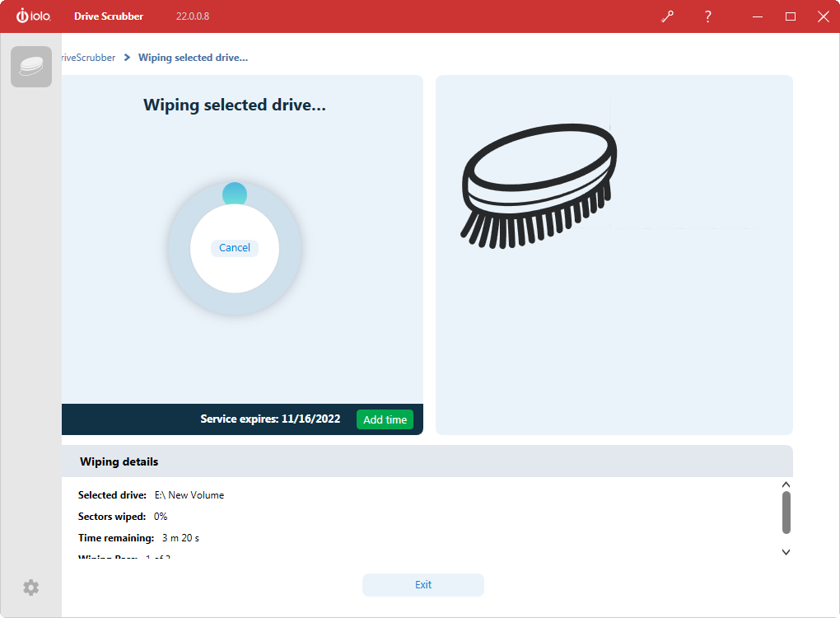This screenshot has height=618, width=840.
Task: Open help with the question mark icon
Action: point(707,16)
